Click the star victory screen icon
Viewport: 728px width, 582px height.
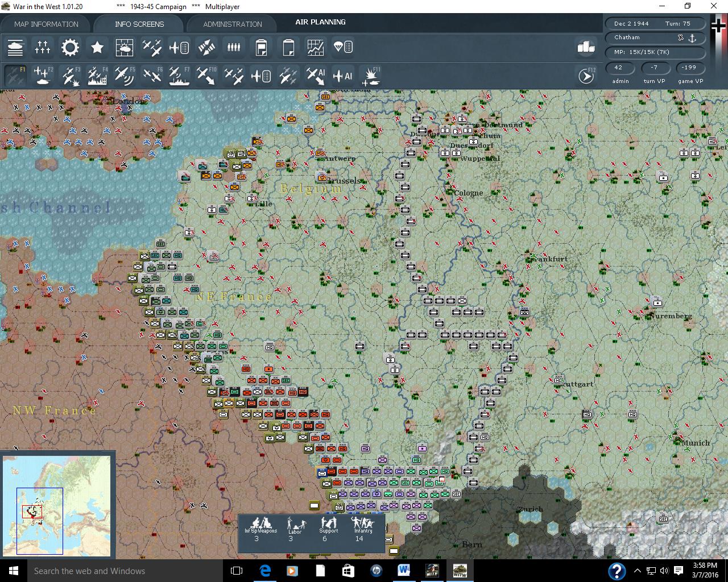(x=97, y=47)
